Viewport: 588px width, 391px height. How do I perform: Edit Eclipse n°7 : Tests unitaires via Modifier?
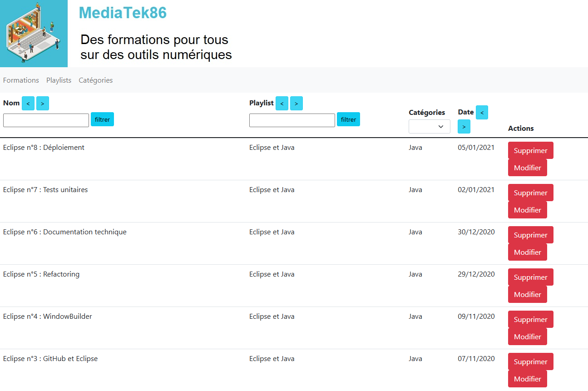coord(528,210)
